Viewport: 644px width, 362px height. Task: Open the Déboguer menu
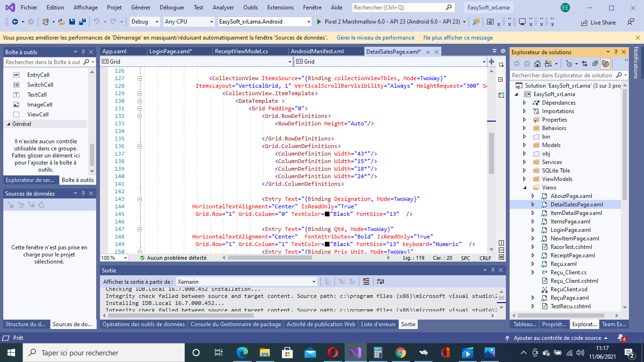[172, 8]
